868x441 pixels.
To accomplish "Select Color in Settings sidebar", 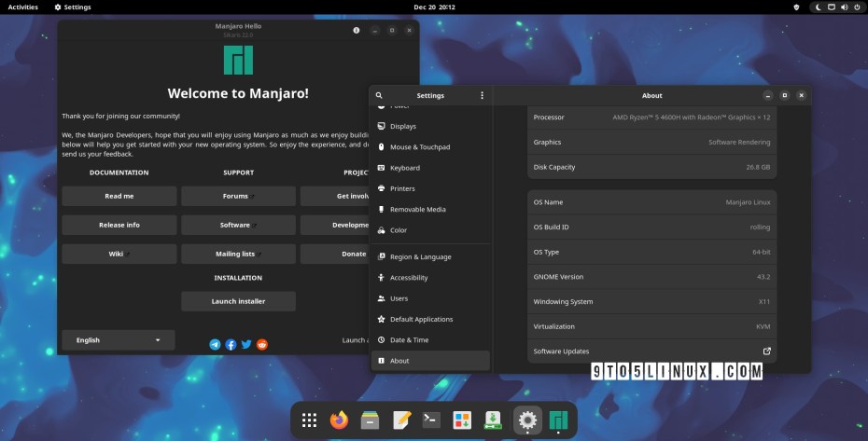I will coord(430,230).
